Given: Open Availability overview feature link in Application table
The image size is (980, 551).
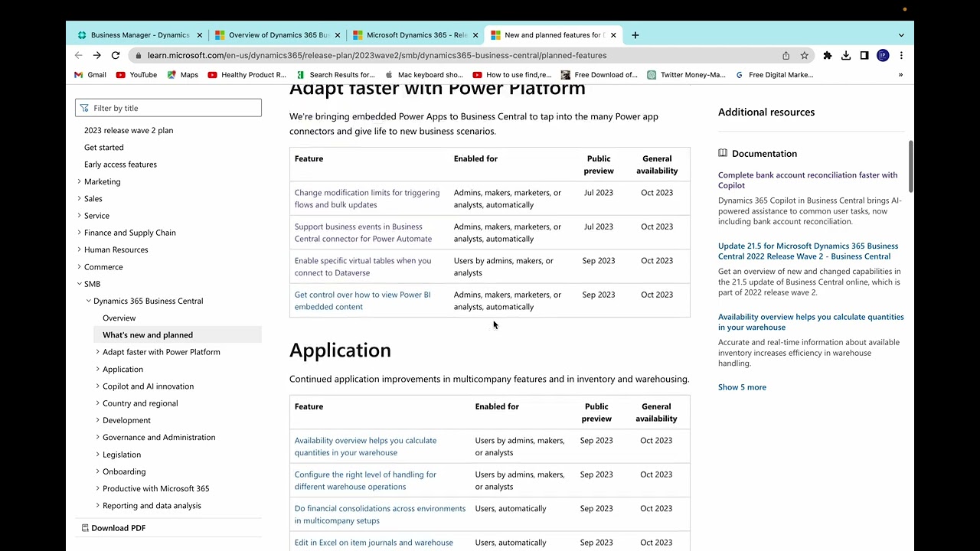Looking at the screenshot, I should [365, 446].
